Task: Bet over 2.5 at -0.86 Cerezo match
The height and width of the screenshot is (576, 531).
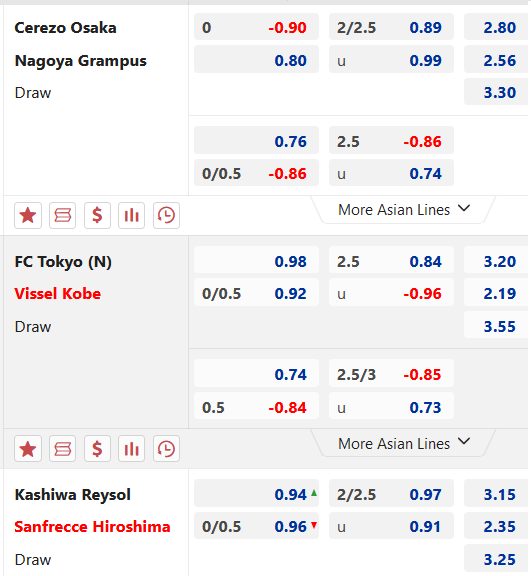Action: tap(391, 140)
